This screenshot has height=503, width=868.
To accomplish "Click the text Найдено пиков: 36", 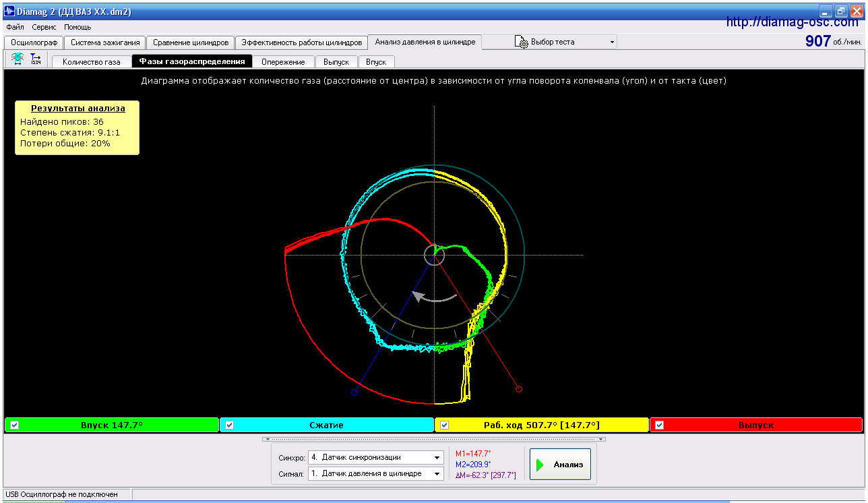I will click(x=62, y=122).
